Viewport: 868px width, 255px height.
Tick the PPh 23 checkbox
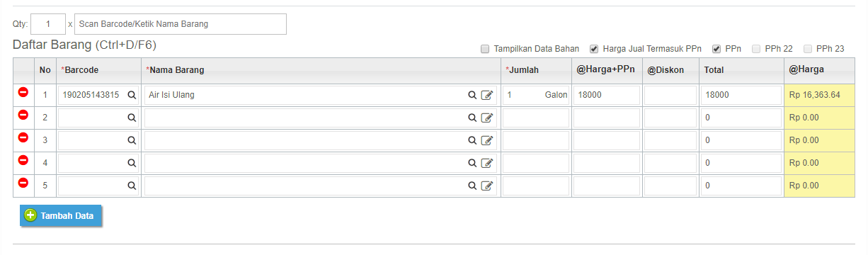click(808, 49)
